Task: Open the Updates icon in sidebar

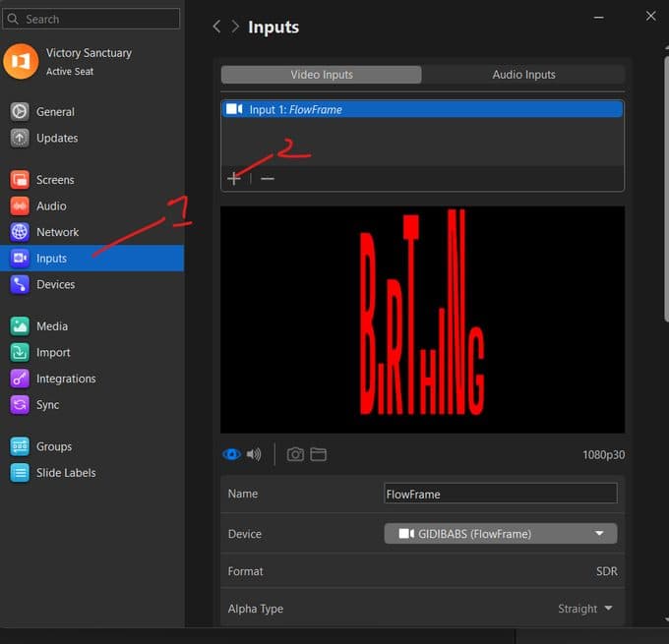Action: [x=20, y=139]
